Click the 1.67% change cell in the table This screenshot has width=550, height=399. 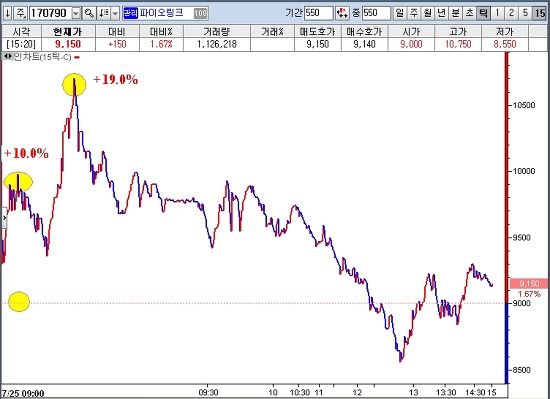[161, 44]
